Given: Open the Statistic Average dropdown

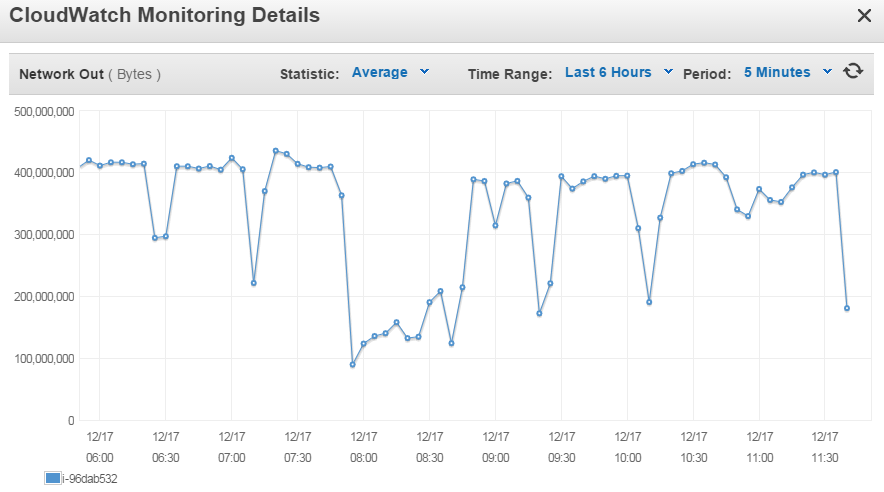Looking at the screenshot, I should tap(390, 72).
